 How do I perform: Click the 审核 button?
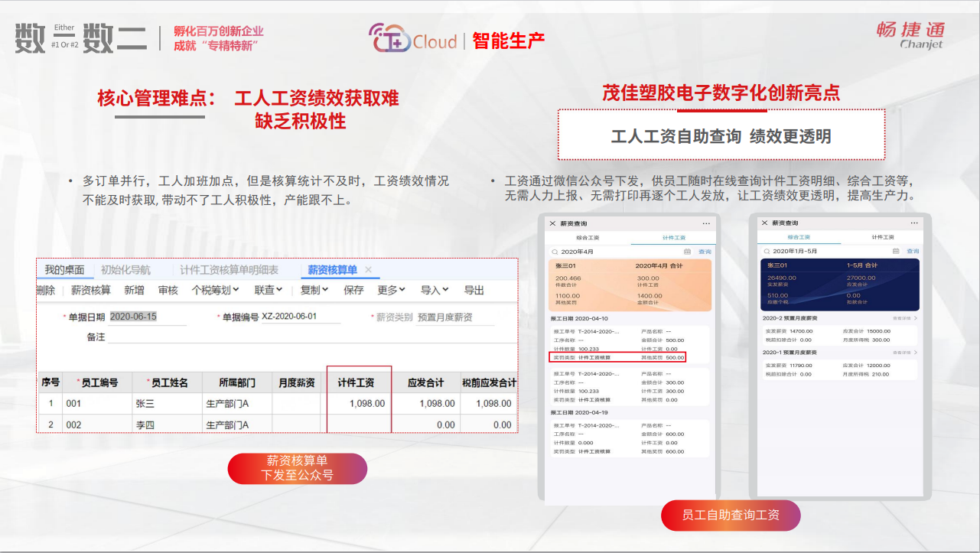(168, 290)
